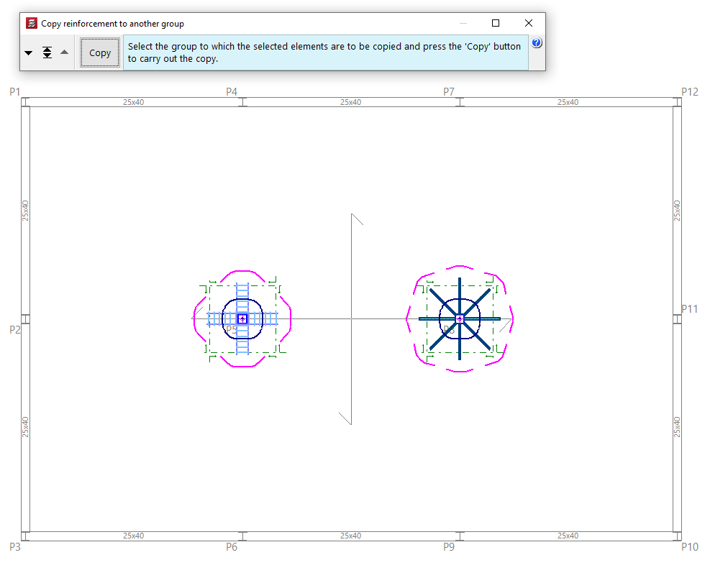Maximize the Copy reinforcement dialog
This screenshot has width=728, height=578.
496,23
